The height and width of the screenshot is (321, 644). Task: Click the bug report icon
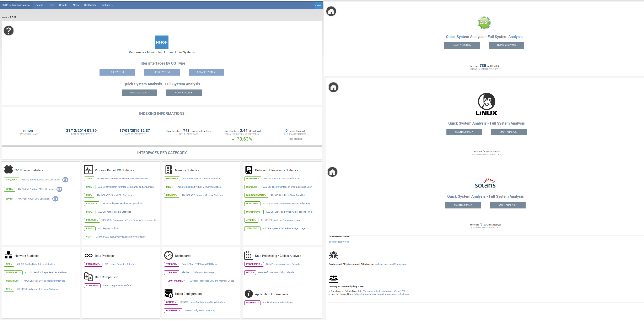click(x=333, y=255)
